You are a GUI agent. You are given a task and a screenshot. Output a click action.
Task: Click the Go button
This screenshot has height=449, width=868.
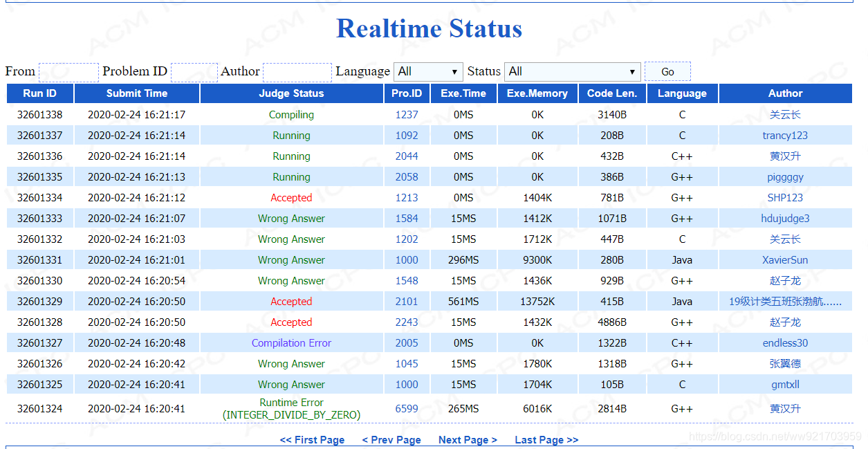pyautogui.click(x=667, y=72)
